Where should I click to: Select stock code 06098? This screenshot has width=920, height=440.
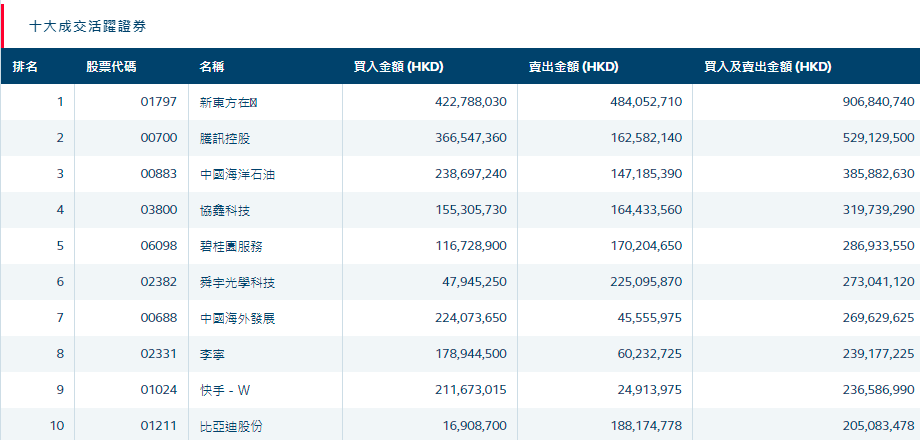point(158,246)
